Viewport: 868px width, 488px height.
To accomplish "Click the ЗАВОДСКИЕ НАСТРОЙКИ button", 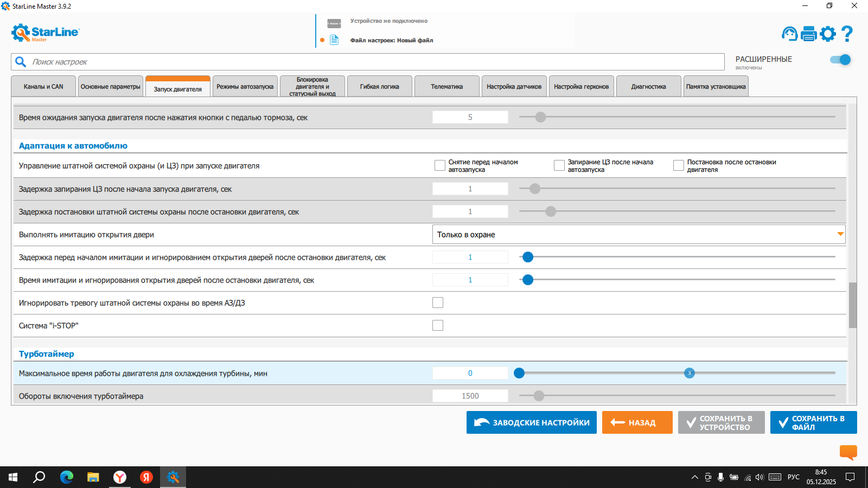I will click(531, 422).
